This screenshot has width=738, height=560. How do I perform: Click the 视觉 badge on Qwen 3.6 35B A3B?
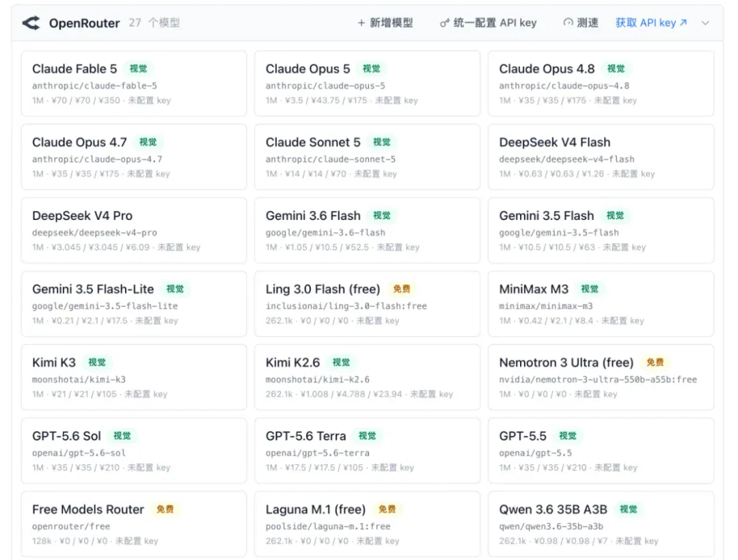click(x=629, y=509)
